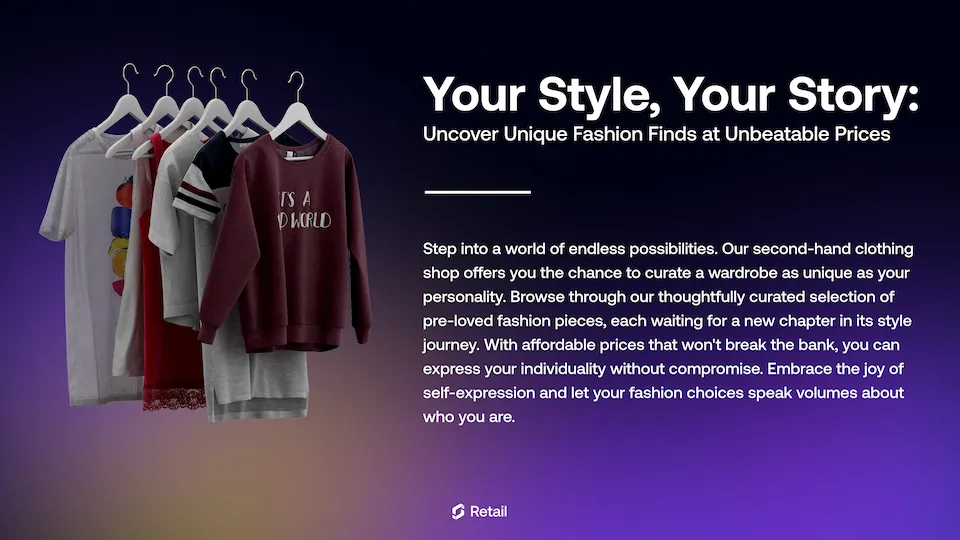The height and width of the screenshot is (540, 960).
Task: Click the "Retail" brand text
Action: [x=489, y=512]
